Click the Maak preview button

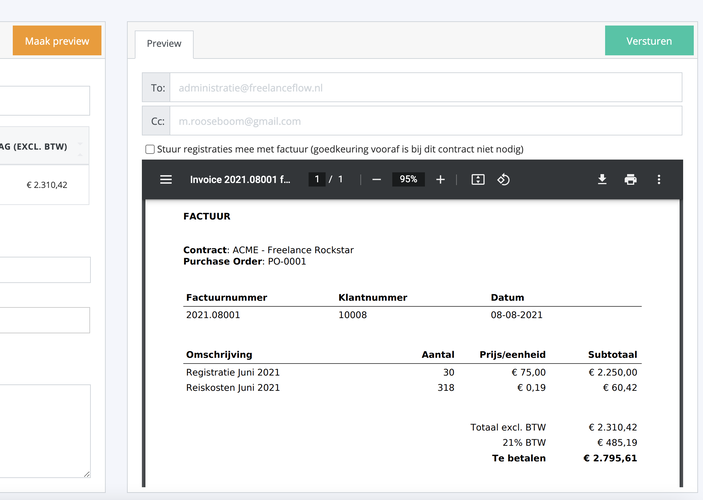(x=57, y=41)
